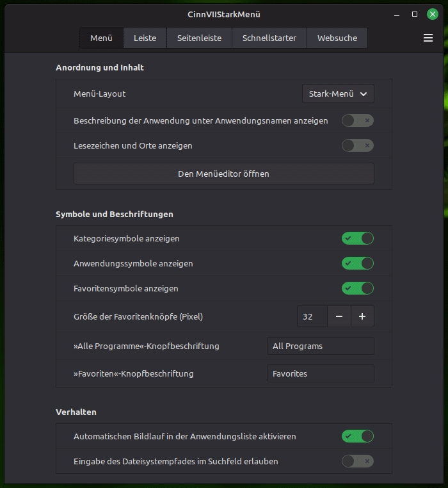Click the »Favoriten«-Knopfbeschriftung label
The image size is (448, 488).
coord(134,373)
